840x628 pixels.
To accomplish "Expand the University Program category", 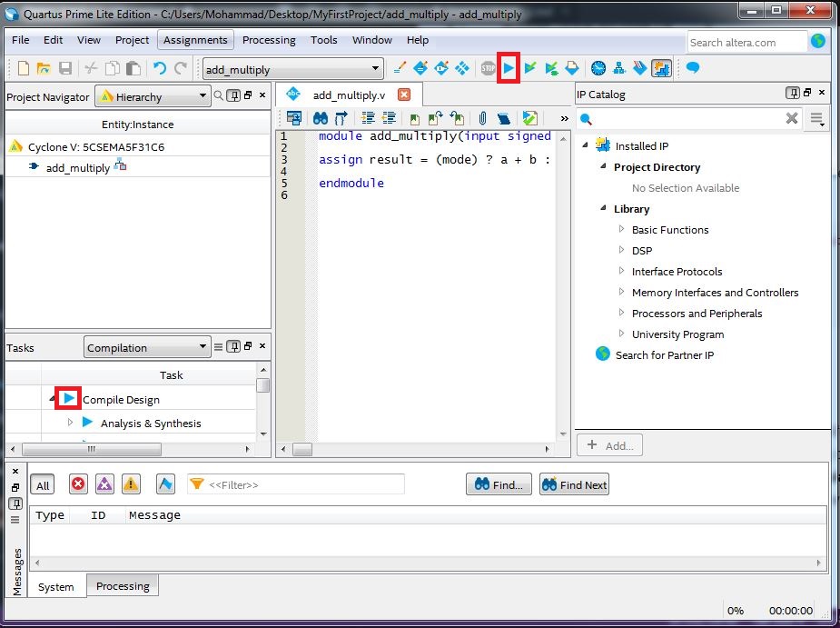I will coord(621,334).
